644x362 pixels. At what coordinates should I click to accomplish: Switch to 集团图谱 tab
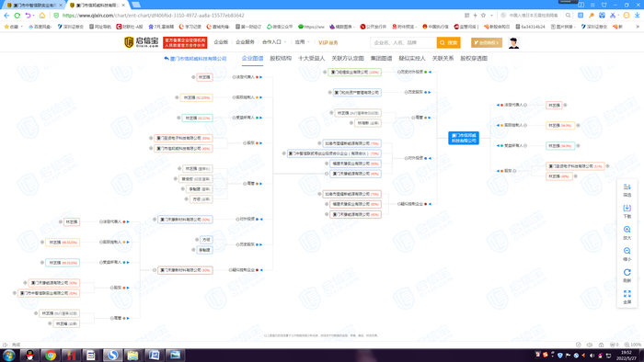[x=381, y=59]
